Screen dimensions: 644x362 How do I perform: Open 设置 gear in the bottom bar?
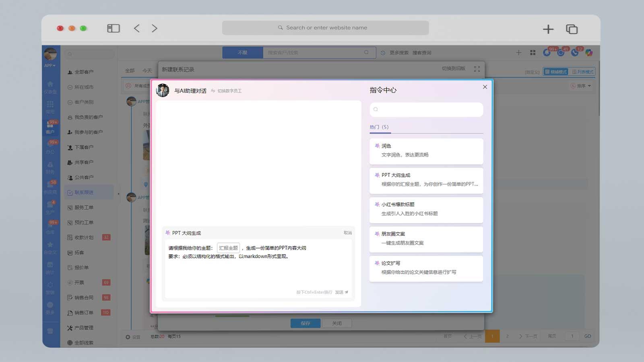click(128, 337)
